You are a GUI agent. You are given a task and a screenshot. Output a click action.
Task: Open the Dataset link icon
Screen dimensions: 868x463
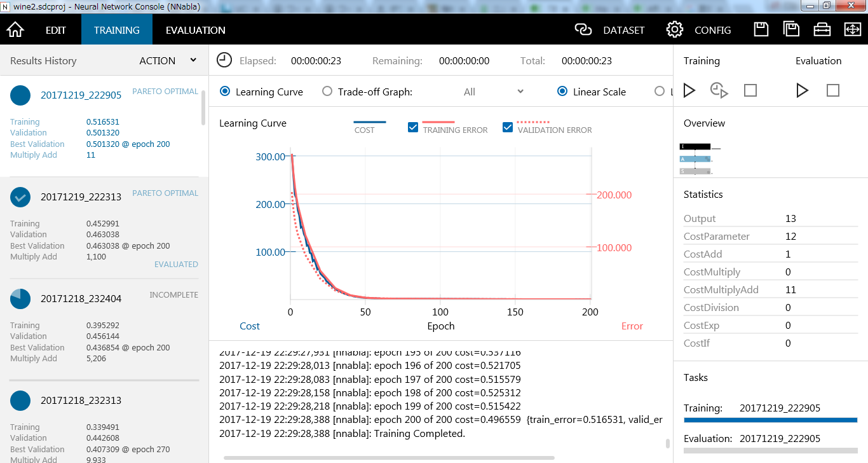(x=583, y=30)
